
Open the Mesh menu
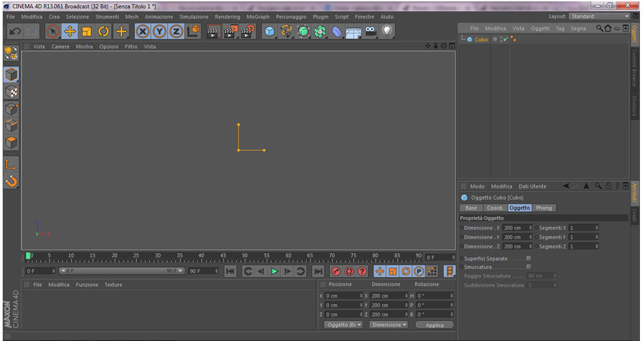click(x=132, y=17)
